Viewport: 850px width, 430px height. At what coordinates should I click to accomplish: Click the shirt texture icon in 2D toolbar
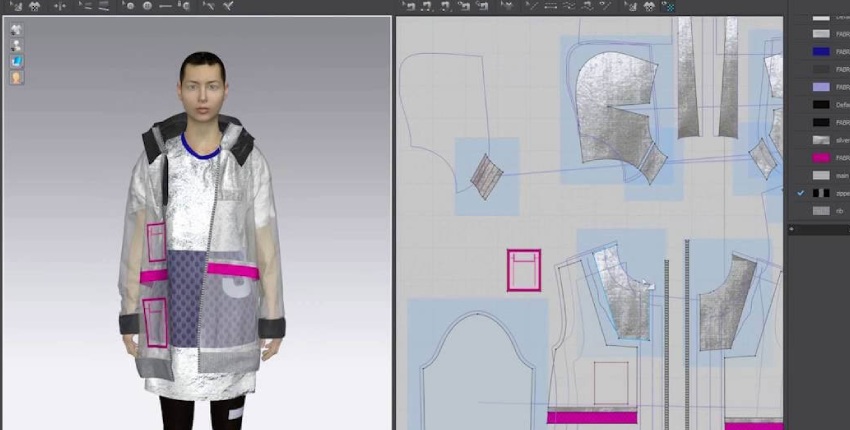coord(649,6)
